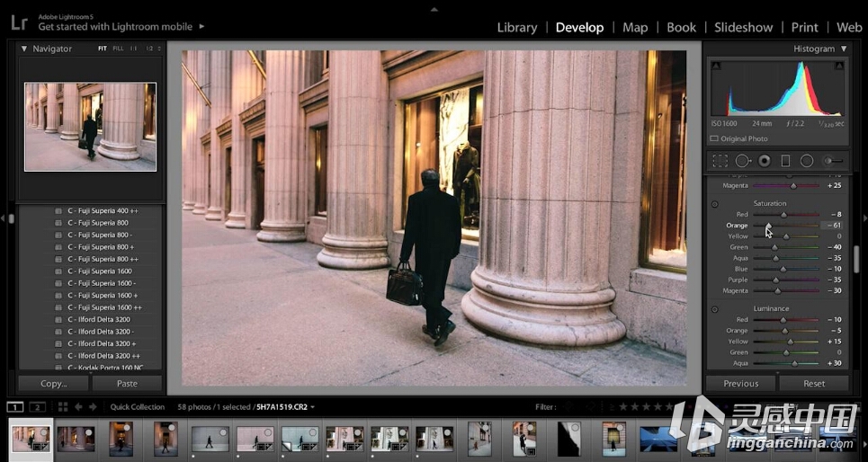
Task: Click preset icon for C - Fuji Superia 1600 +
Action: click(x=58, y=296)
